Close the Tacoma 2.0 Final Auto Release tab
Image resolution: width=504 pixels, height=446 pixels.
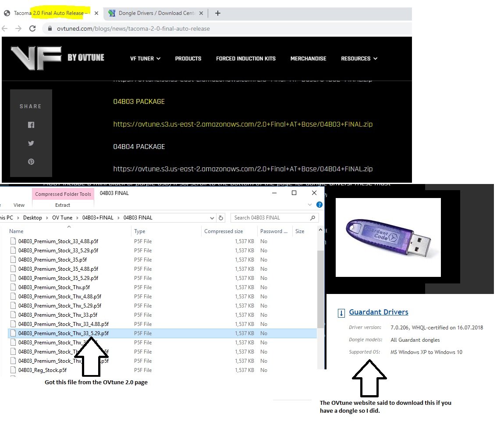[x=96, y=13]
